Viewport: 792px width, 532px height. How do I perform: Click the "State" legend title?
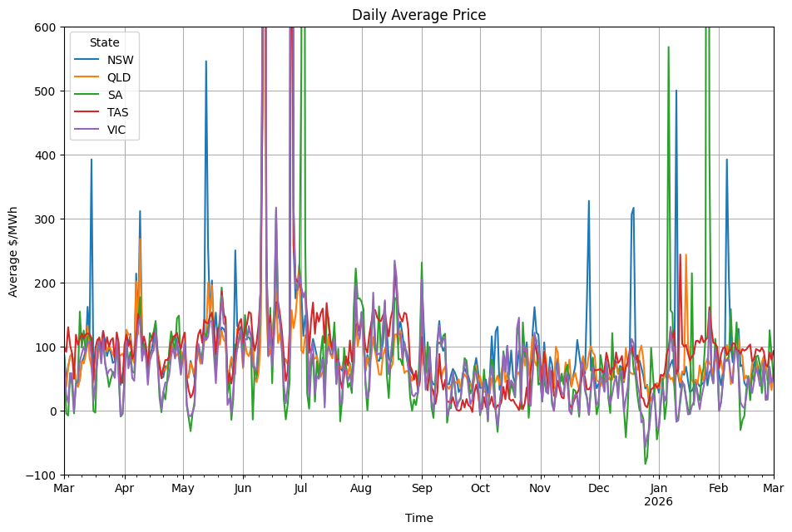tap(104, 42)
